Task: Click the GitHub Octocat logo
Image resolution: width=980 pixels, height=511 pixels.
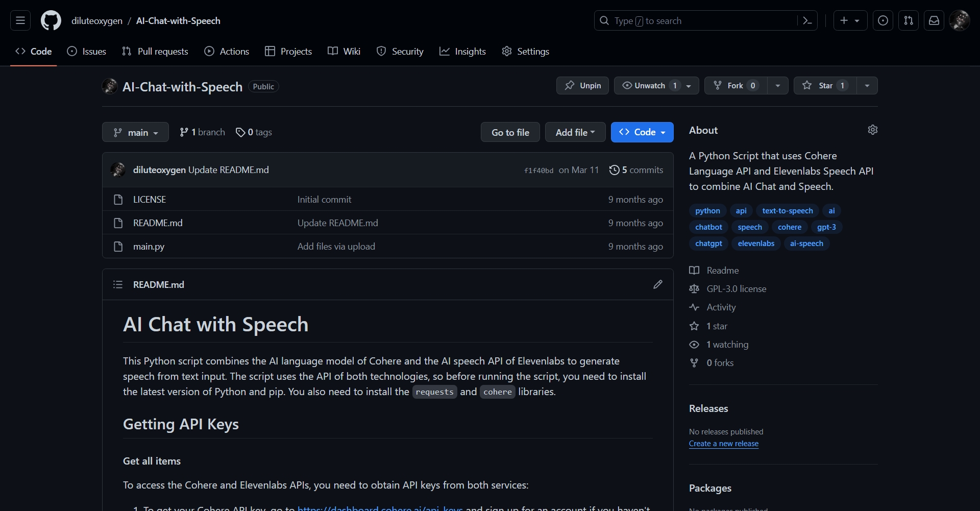Action: pos(51,21)
